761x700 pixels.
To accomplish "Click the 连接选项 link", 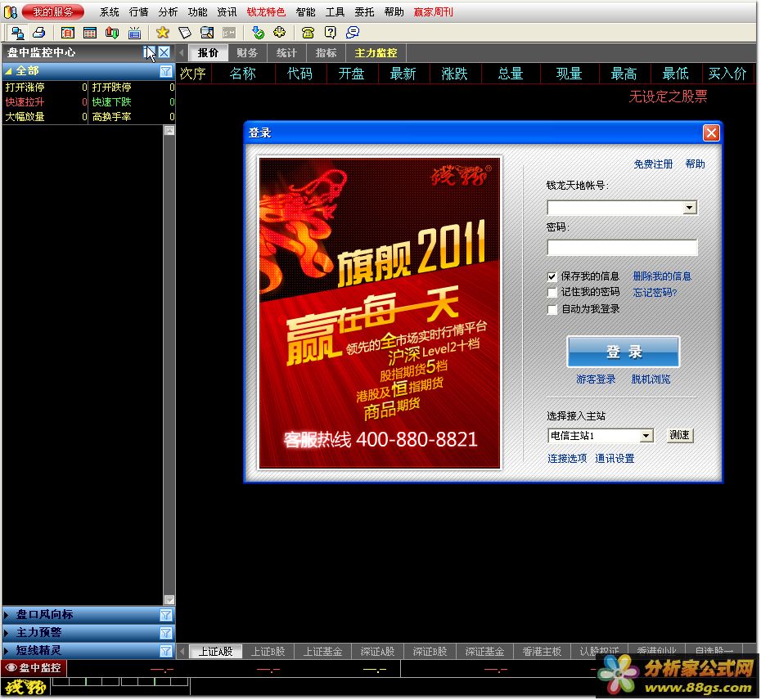I will (x=567, y=459).
